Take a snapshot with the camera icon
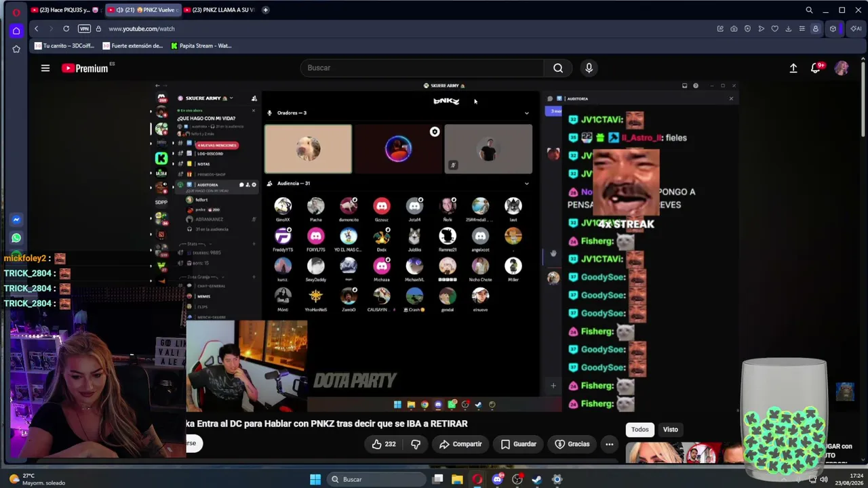The image size is (868, 488). click(x=734, y=28)
